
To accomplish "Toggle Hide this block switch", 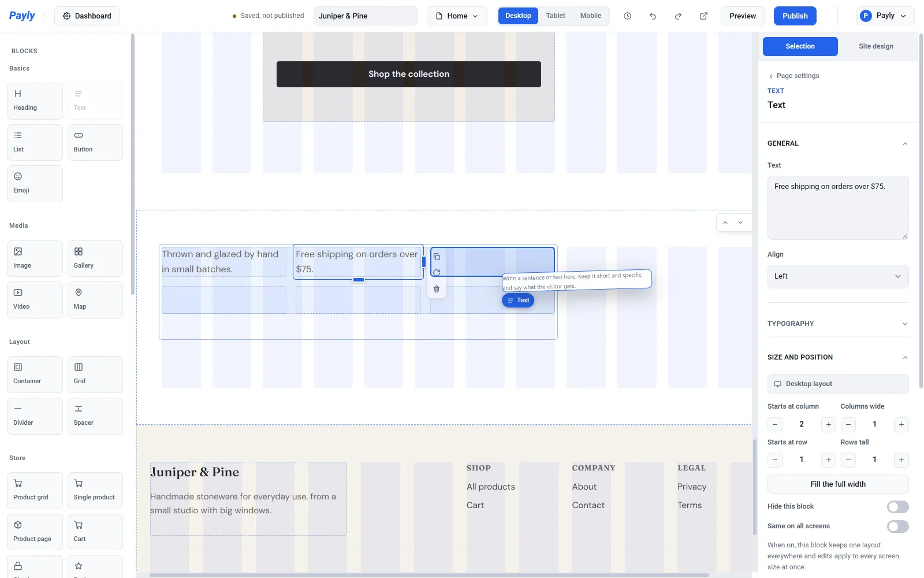I will tap(898, 507).
